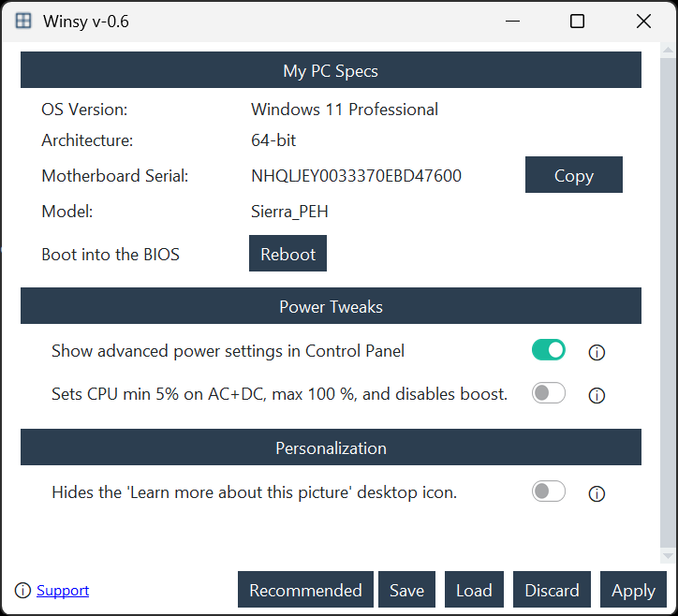Viewport: 678px width, 616px height.
Task: Disable Show advanced power settings toggle
Action: (x=548, y=350)
